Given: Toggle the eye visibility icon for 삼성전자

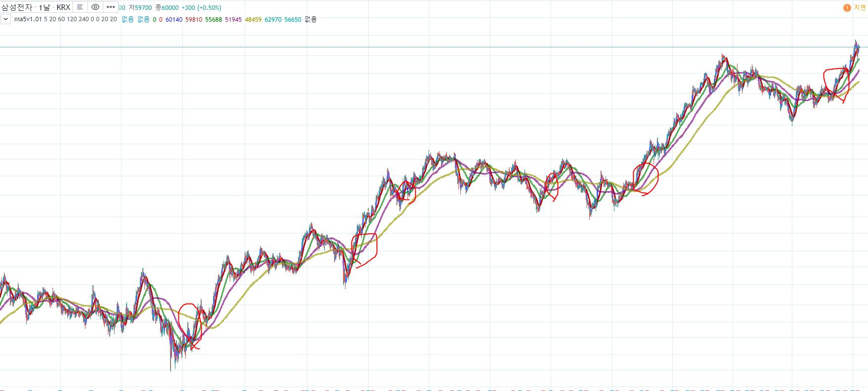Looking at the screenshot, I should (x=95, y=7).
